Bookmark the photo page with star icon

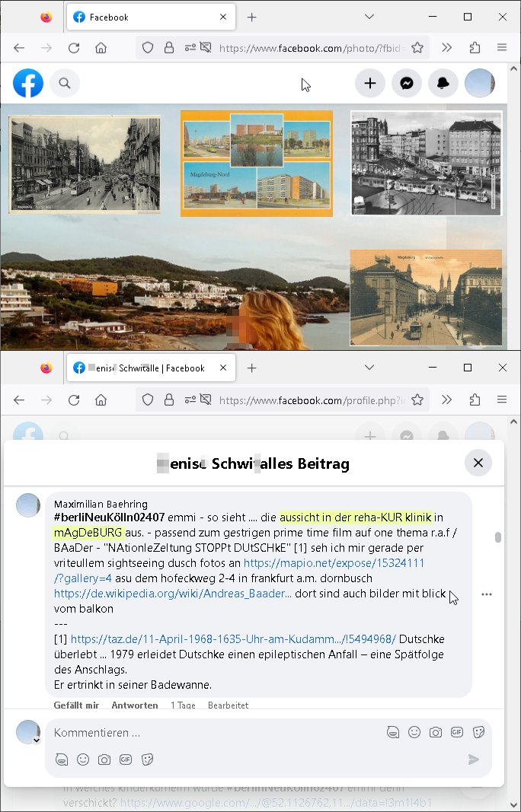(x=417, y=48)
